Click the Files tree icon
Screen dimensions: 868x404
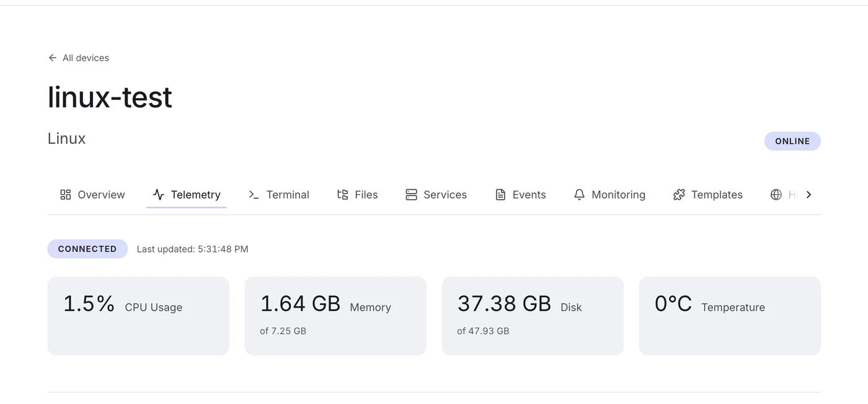click(x=342, y=195)
